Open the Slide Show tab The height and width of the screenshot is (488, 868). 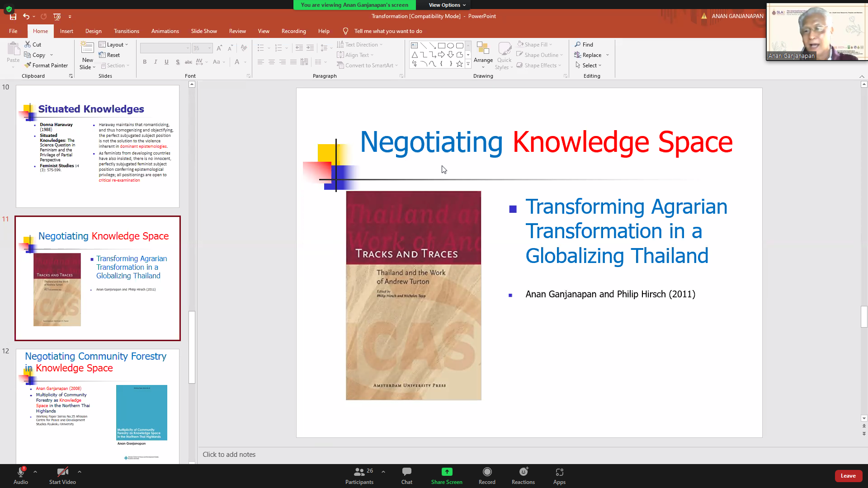204,31
